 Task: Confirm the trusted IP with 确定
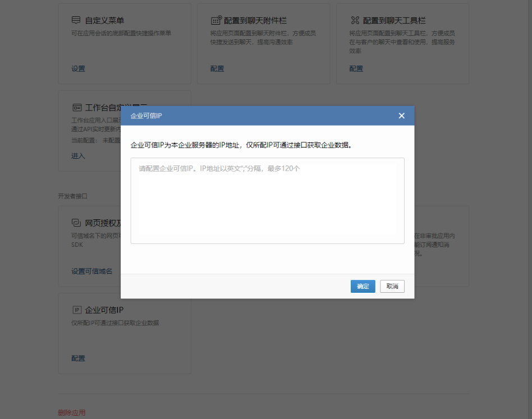pyautogui.click(x=363, y=286)
